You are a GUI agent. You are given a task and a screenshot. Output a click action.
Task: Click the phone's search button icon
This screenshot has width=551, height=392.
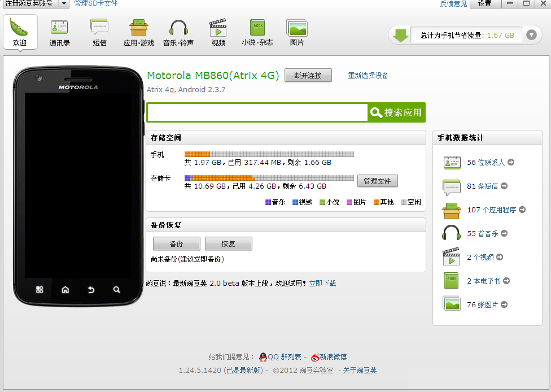[117, 290]
